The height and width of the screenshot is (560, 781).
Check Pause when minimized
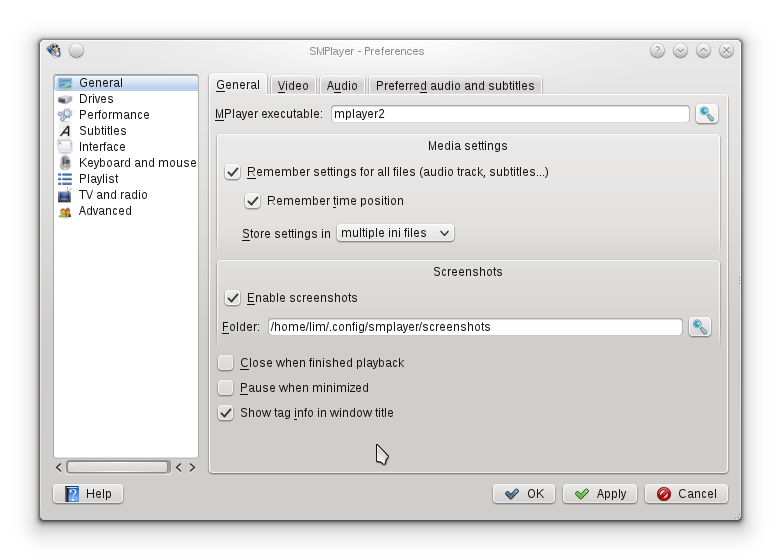[226, 388]
